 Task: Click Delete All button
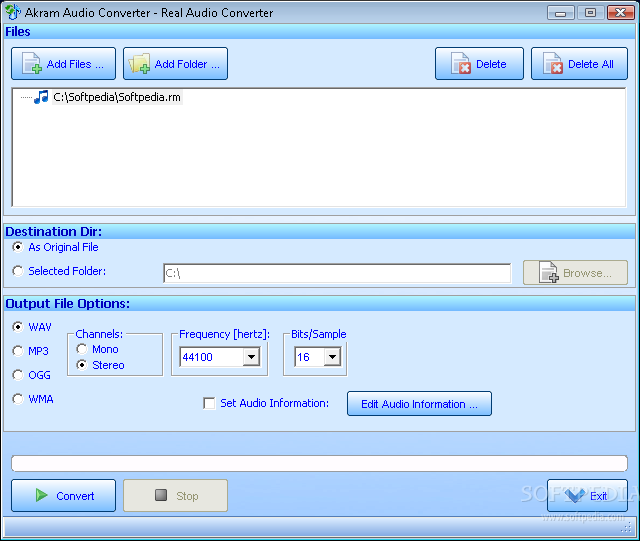579,64
